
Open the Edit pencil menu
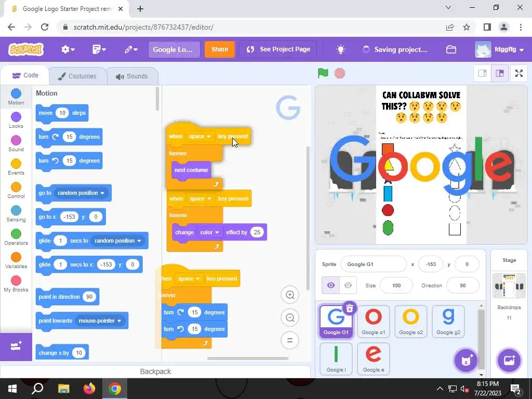(130, 49)
